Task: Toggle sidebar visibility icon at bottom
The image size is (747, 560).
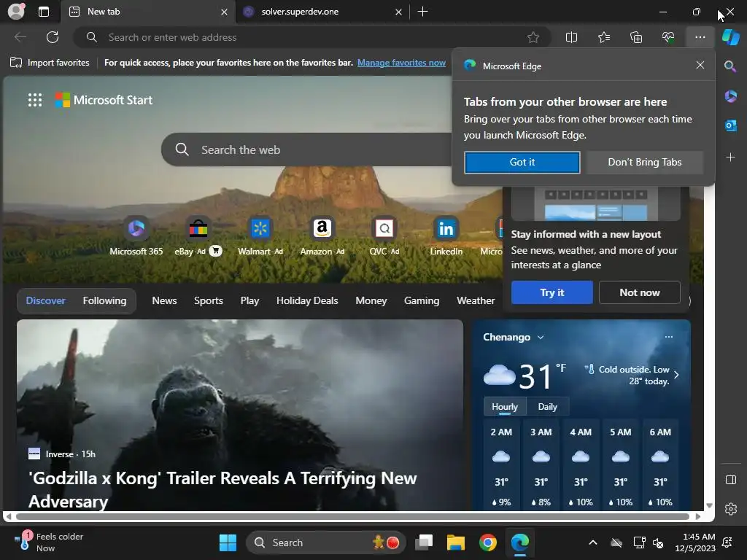Action: coord(730,480)
